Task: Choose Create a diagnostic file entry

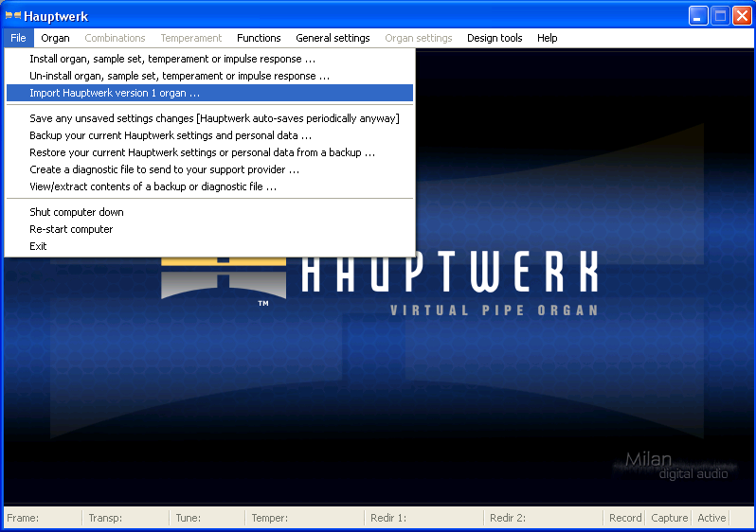Action: [209, 169]
